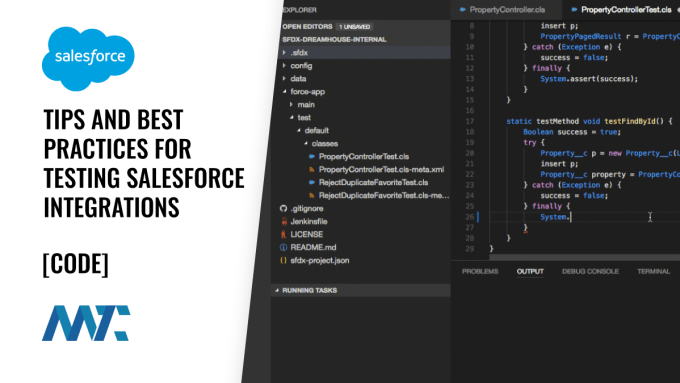The width and height of the screenshot is (680, 383).
Task: Click the braces icon beside sfdx-project.json
Action: tap(284, 261)
